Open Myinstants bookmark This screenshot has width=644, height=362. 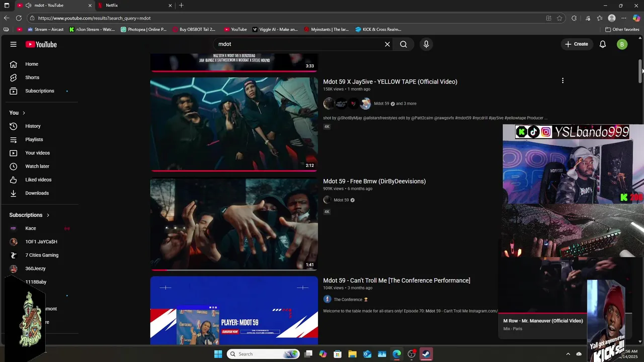click(326, 29)
